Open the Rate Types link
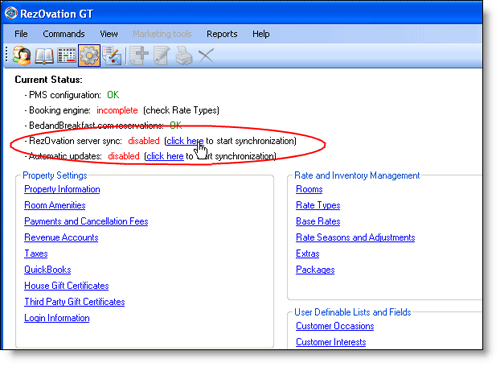This screenshot has height=367, width=500. 318,205
